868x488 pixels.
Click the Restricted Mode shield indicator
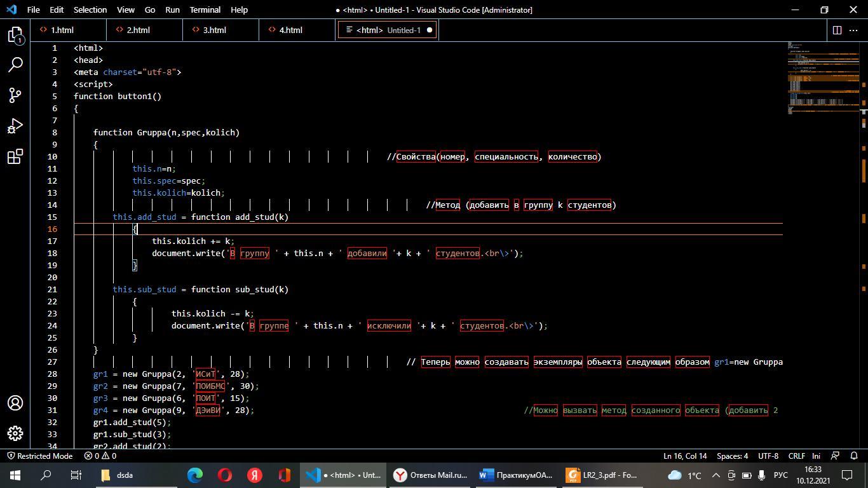point(39,456)
